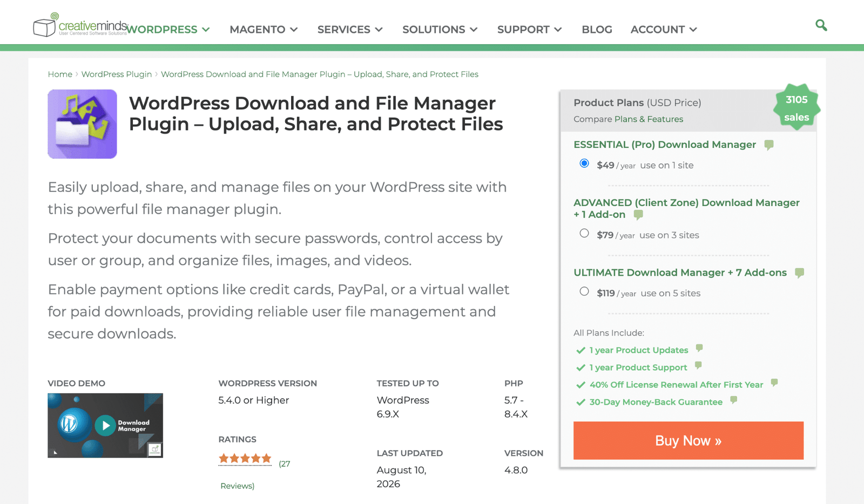864x504 pixels.
Task: Open the MAGENTO nav item
Action: [258, 30]
